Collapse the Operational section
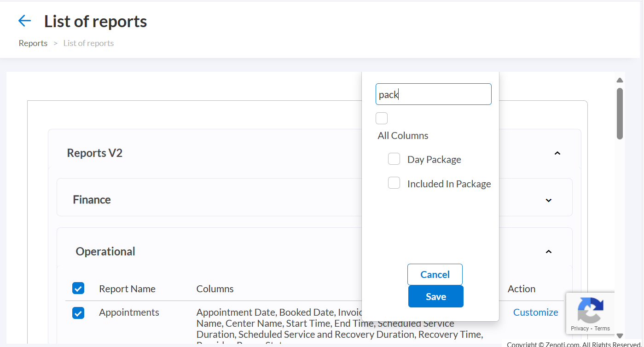The height and width of the screenshot is (347, 644). pos(549,252)
